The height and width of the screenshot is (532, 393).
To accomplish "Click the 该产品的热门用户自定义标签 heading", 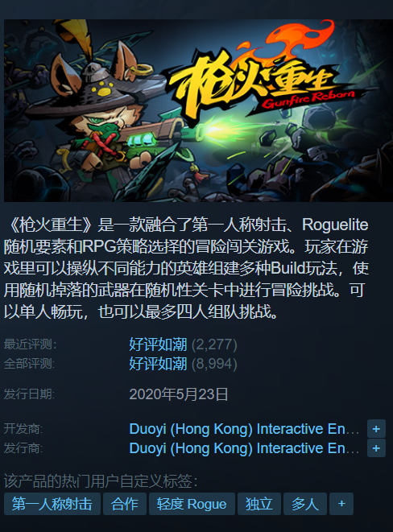I will tap(101, 481).
